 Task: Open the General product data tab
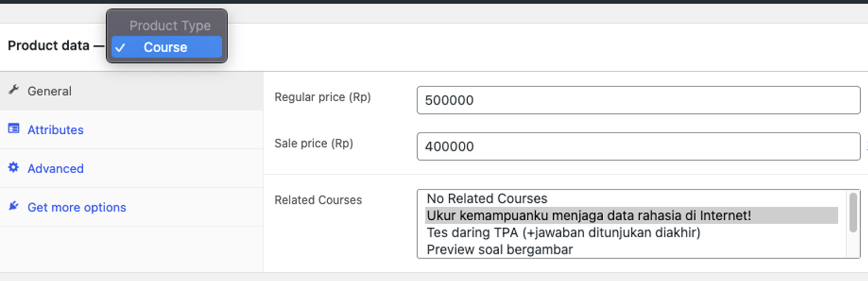tap(49, 91)
